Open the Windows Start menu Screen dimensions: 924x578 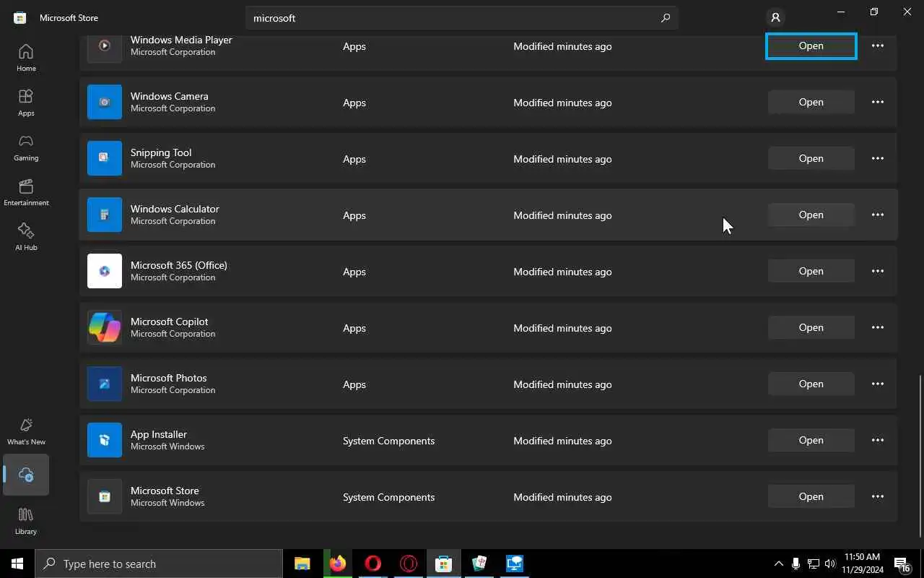pos(17,564)
